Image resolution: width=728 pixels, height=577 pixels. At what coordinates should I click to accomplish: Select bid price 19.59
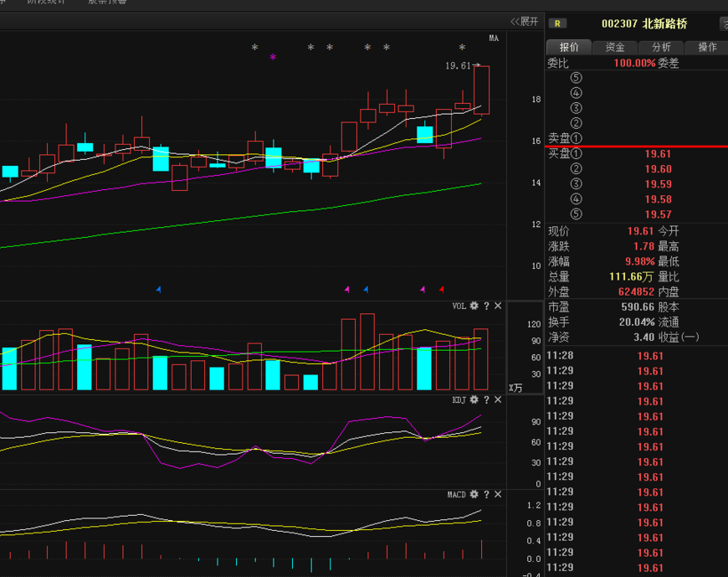point(658,184)
